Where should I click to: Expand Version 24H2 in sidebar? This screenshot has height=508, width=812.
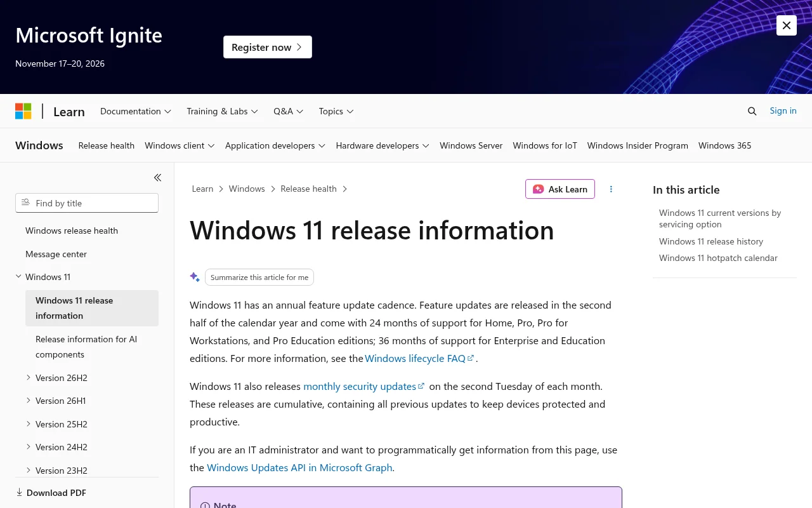click(x=29, y=447)
